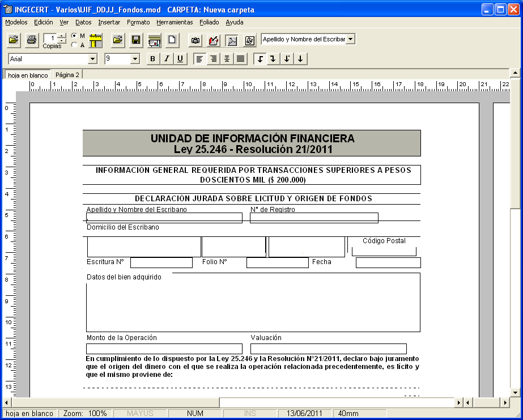Image resolution: width=523 pixels, height=420 pixels.
Task: Align text to the left
Action: click(199, 59)
